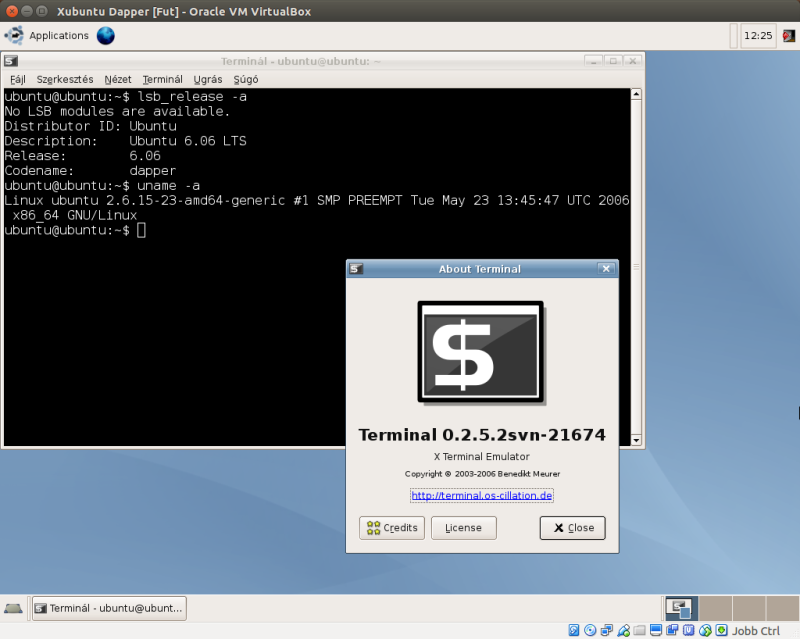
Task: Click the VirtualBox virtualization features V icon
Action: [688, 631]
